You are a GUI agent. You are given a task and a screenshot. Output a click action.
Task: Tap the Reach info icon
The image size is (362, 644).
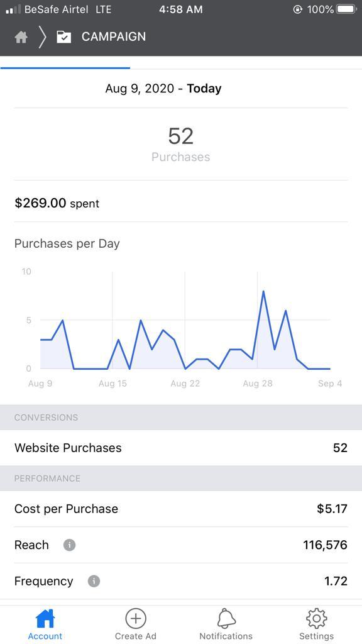point(69,545)
